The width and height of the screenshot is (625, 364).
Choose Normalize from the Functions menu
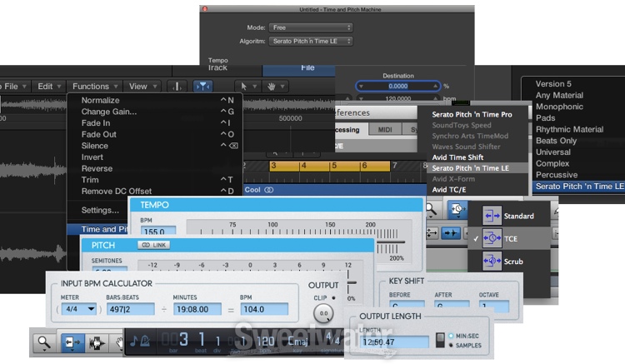coord(100,100)
